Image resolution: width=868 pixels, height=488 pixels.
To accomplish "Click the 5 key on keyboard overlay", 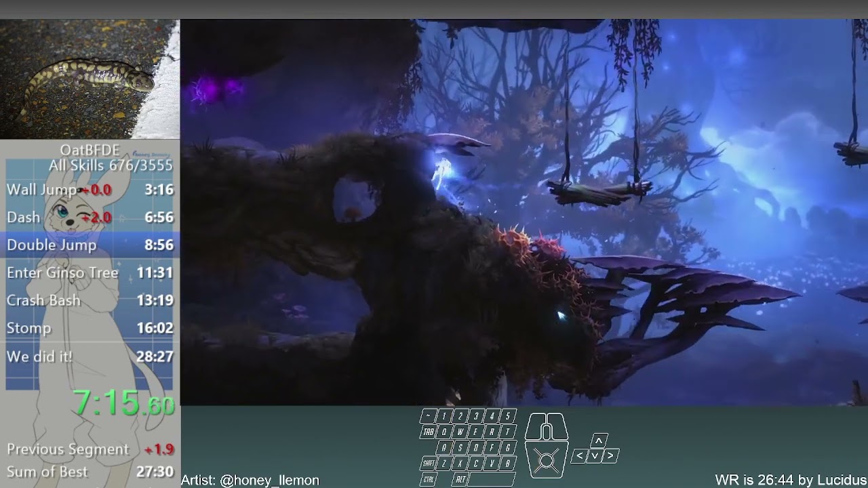I will click(508, 415).
